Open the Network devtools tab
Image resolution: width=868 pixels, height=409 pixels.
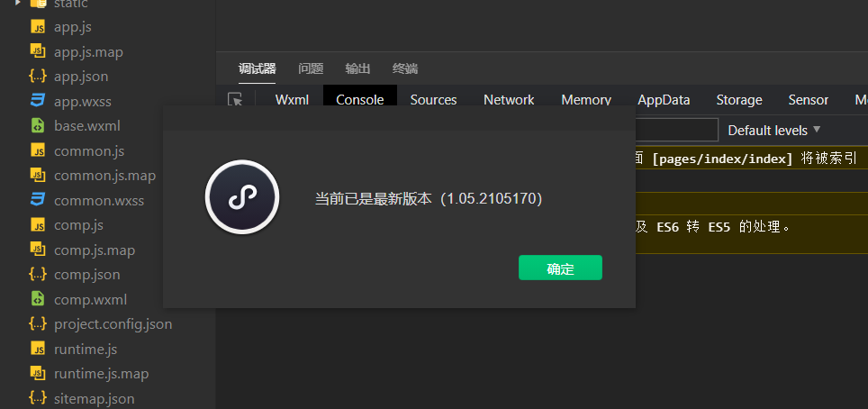coord(509,100)
